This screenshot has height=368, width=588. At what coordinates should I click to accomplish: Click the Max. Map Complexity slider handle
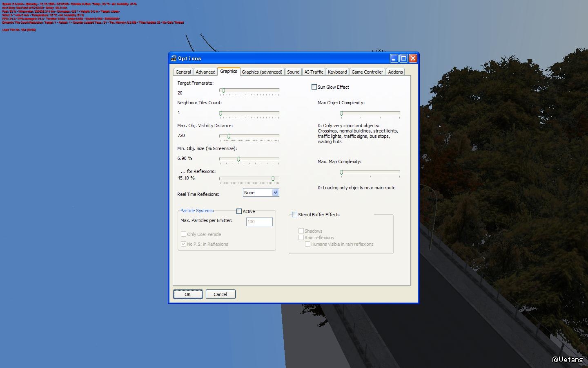(341, 172)
